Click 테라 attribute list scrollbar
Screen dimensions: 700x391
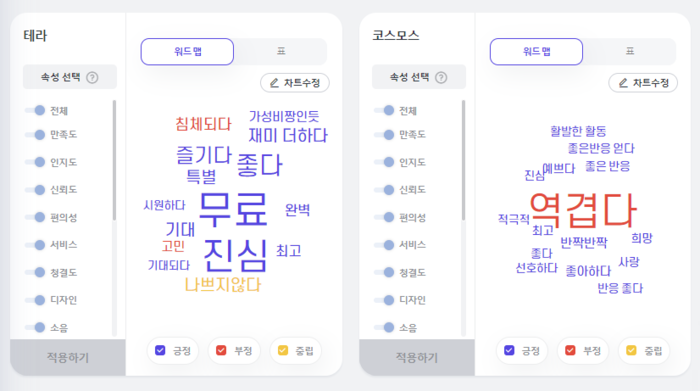[x=114, y=160]
